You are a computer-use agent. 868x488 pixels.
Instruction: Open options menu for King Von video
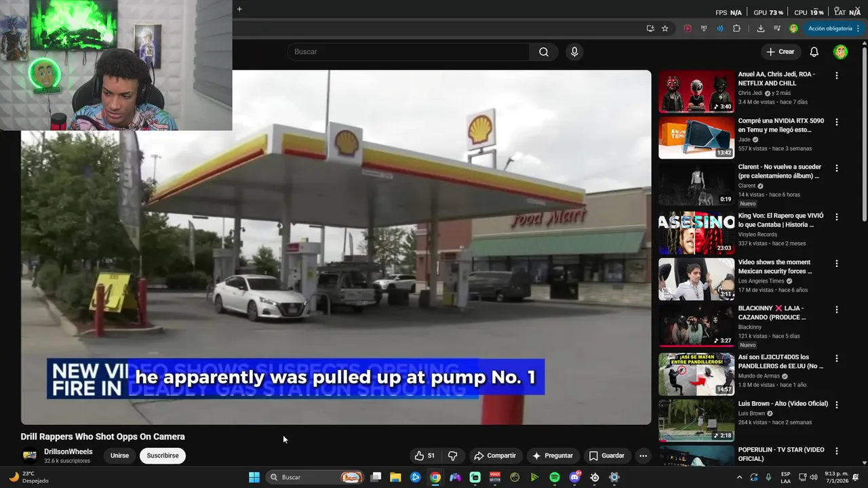[x=837, y=217]
